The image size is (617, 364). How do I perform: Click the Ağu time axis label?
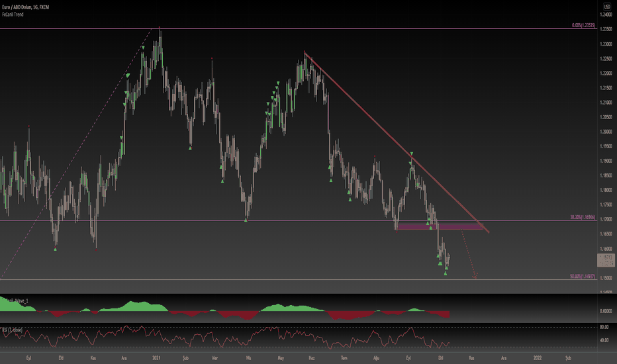(376, 358)
